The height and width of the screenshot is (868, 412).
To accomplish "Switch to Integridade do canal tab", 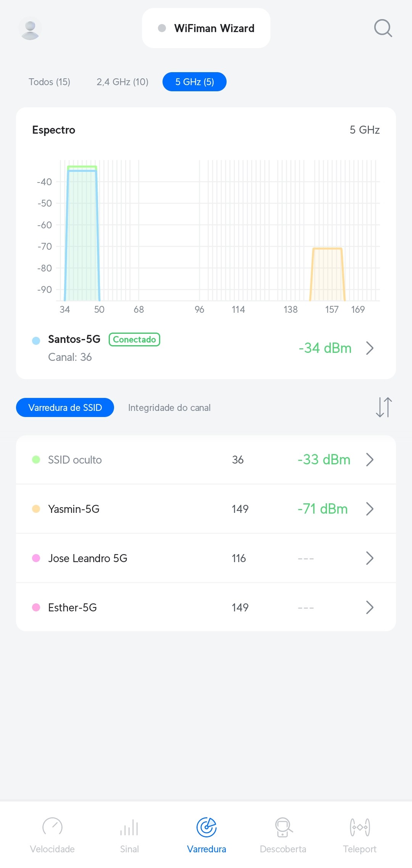I will (x=169, y=408).
